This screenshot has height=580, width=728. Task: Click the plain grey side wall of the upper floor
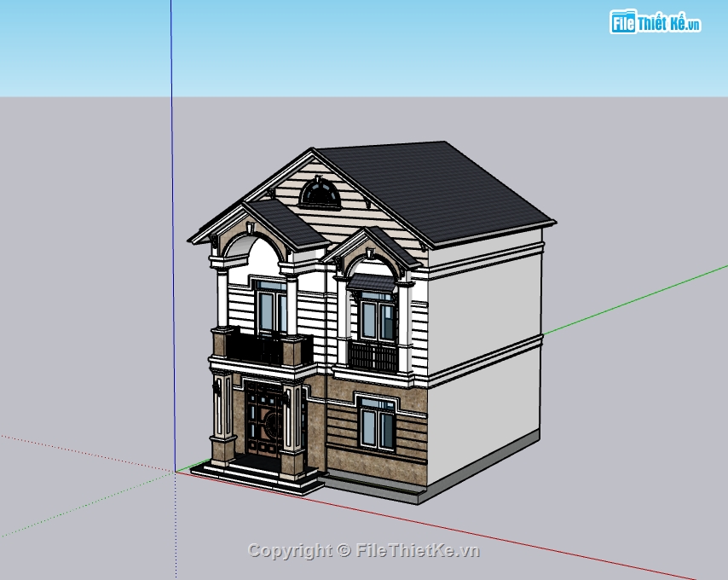485,312
